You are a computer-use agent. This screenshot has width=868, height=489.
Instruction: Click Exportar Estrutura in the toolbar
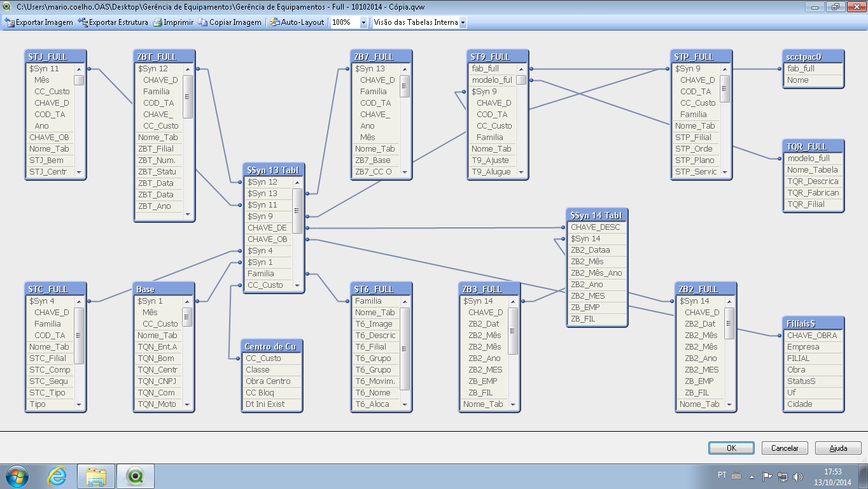(x=113, y=22)
